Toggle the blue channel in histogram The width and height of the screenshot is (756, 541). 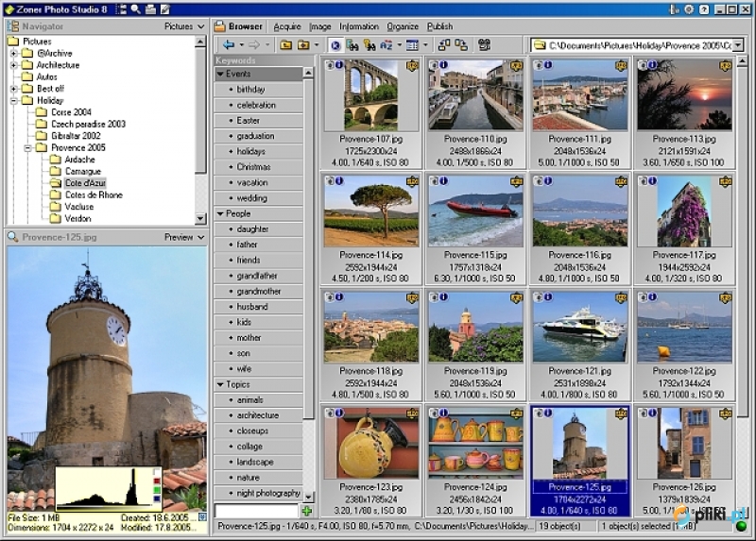coord(157,499)
